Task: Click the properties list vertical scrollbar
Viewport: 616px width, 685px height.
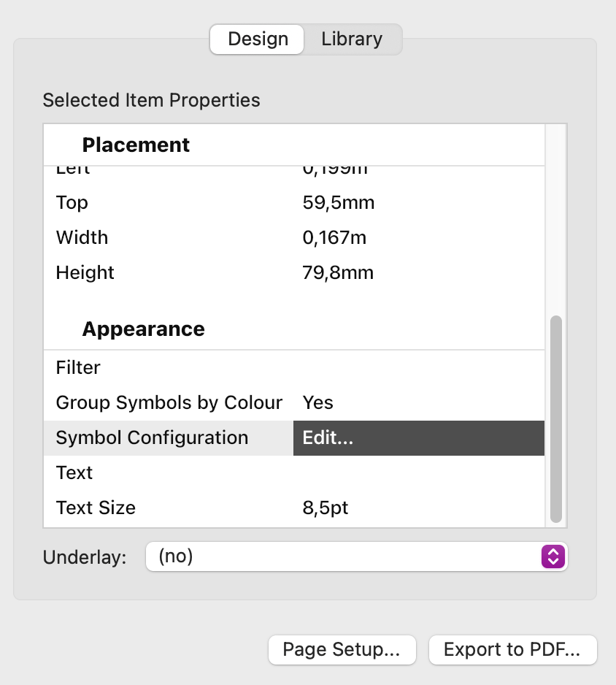Action: pos(556,418)
